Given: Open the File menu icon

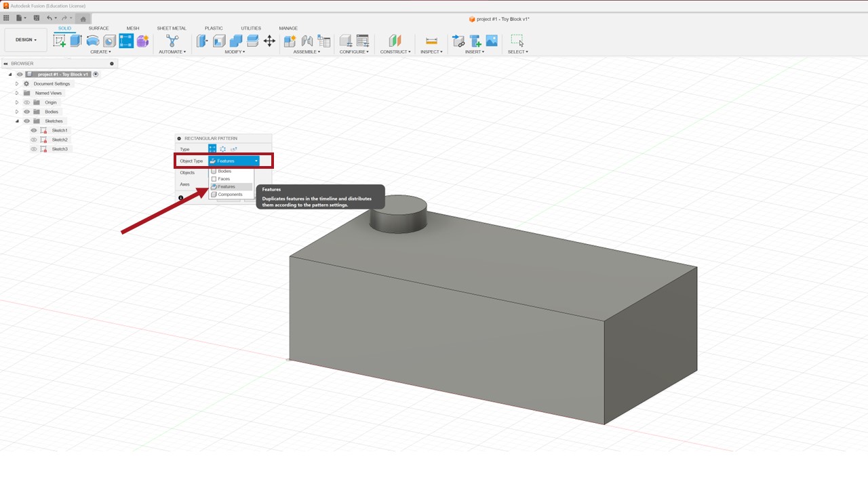Looking at the screenshot, I should (20, 18).
